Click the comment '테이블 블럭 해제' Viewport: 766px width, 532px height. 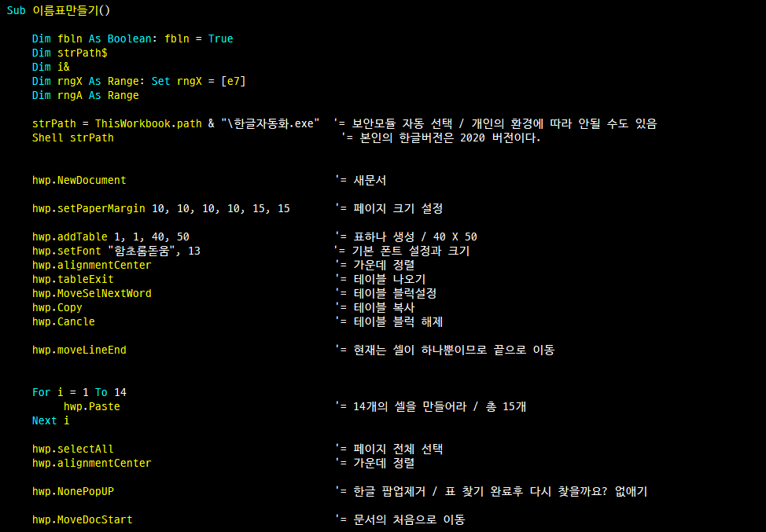click(398, 321)
